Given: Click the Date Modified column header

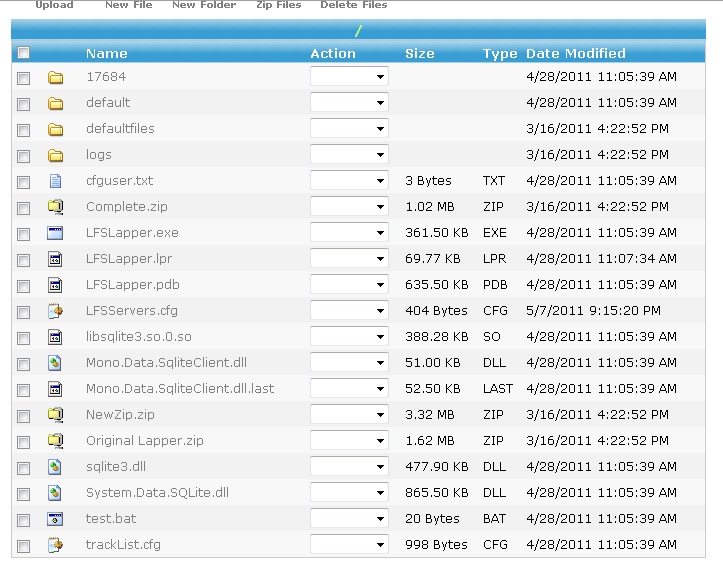Looking at the screenshot, I should pyautogui.click(x=576, y=53).
